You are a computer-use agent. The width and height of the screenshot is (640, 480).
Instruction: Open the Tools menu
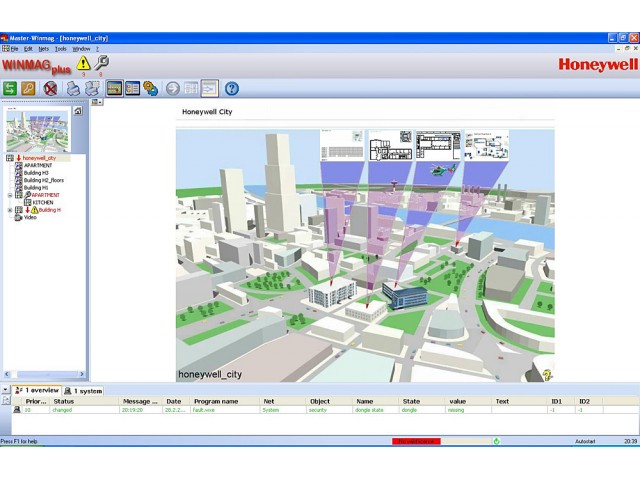click(61, 49)
